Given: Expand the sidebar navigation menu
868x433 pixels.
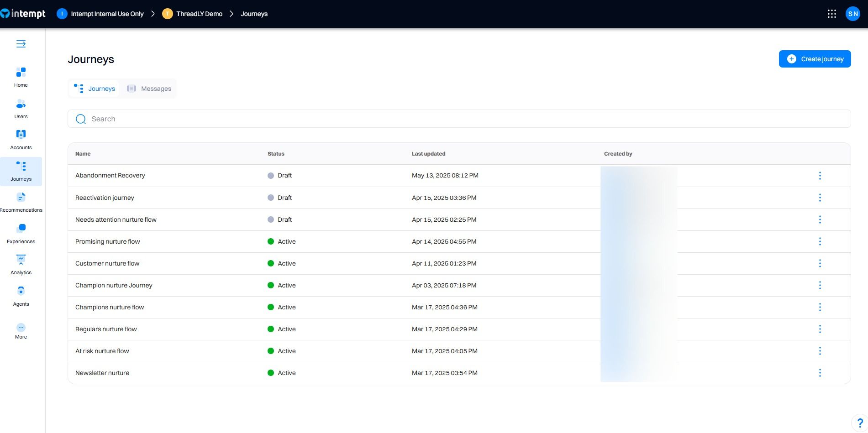Looking at the screenshot, I should point(21,44).
